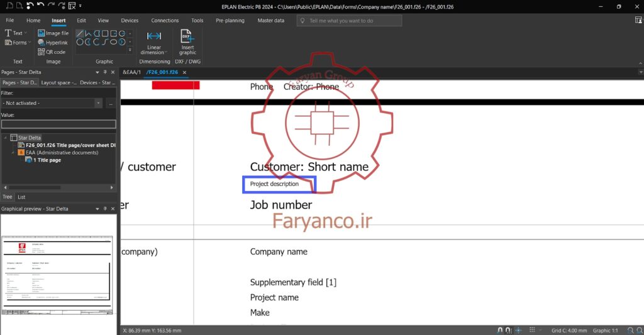The width and height of the screenshot is (644, 335).
Task: Select the Rectangle via center graphic tool
Action: coord(114,33)
